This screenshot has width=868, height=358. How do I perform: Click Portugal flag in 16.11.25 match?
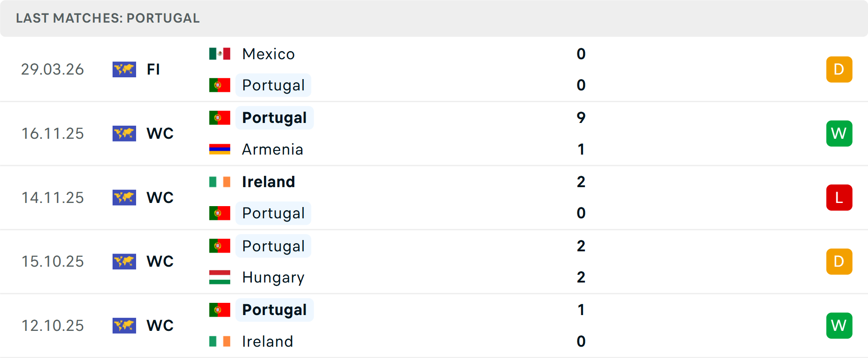click(x=220, y=118)
